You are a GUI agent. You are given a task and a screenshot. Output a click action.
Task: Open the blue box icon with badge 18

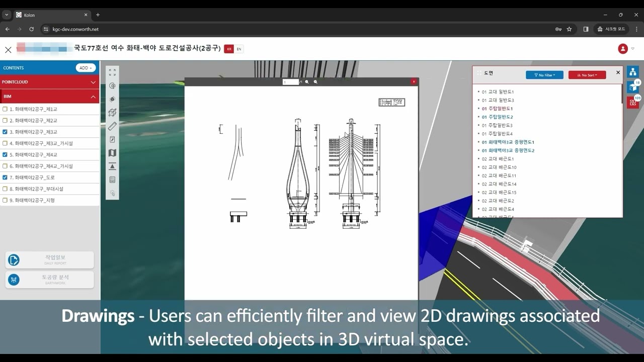click(632, 87)
